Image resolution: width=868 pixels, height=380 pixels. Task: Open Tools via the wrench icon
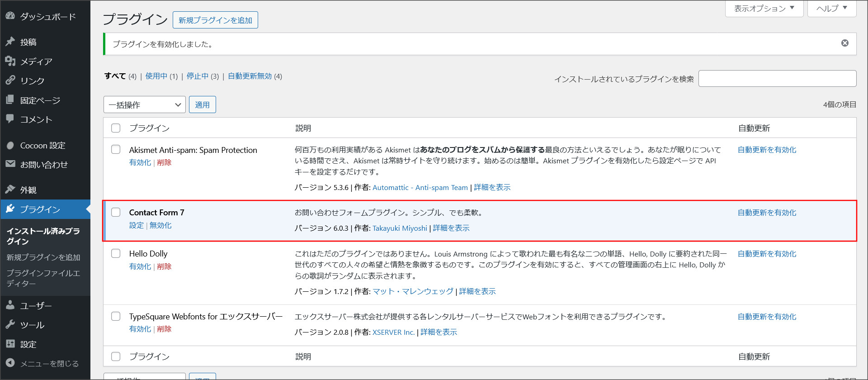coord(10,325)
